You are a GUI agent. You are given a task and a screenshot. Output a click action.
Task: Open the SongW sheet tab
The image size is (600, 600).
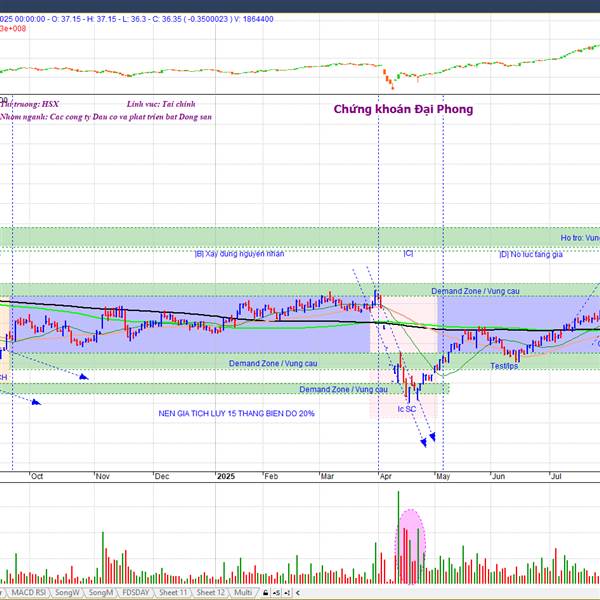coord(67,592)
